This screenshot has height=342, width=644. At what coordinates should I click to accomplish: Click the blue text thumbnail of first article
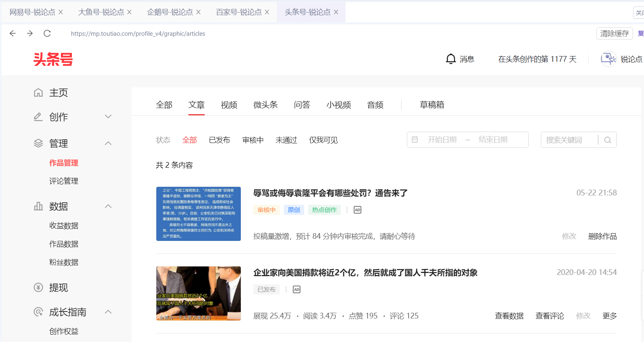pos(199,214)
